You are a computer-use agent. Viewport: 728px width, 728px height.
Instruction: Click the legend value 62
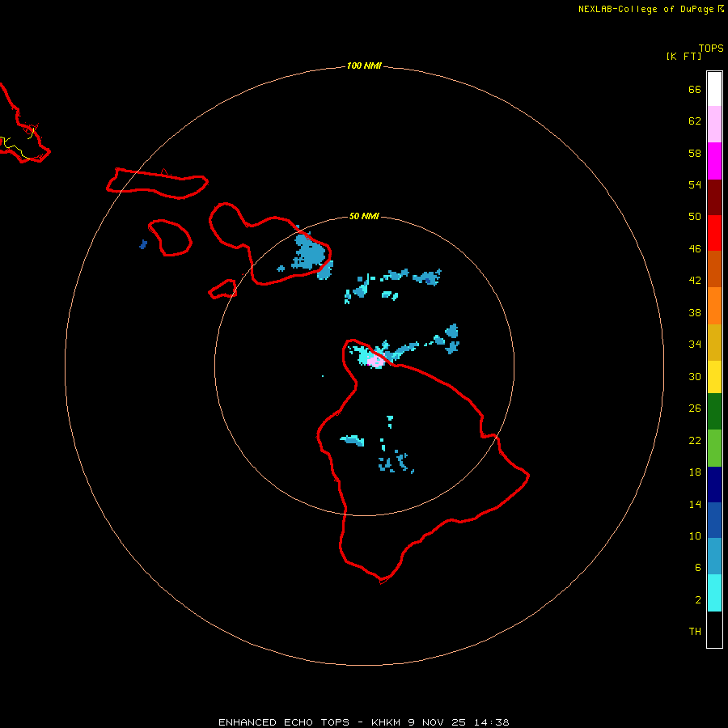click(695, 121)
